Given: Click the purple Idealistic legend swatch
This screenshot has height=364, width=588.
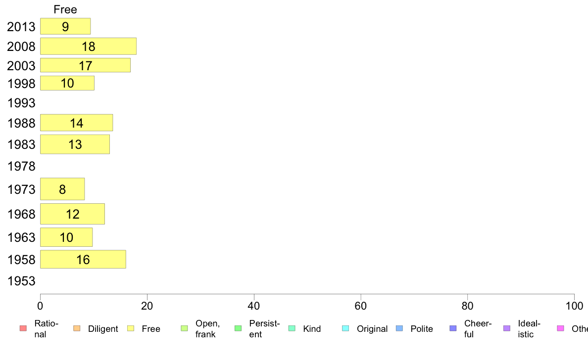Looking at the screenshot, I should (x=507, y=328).
